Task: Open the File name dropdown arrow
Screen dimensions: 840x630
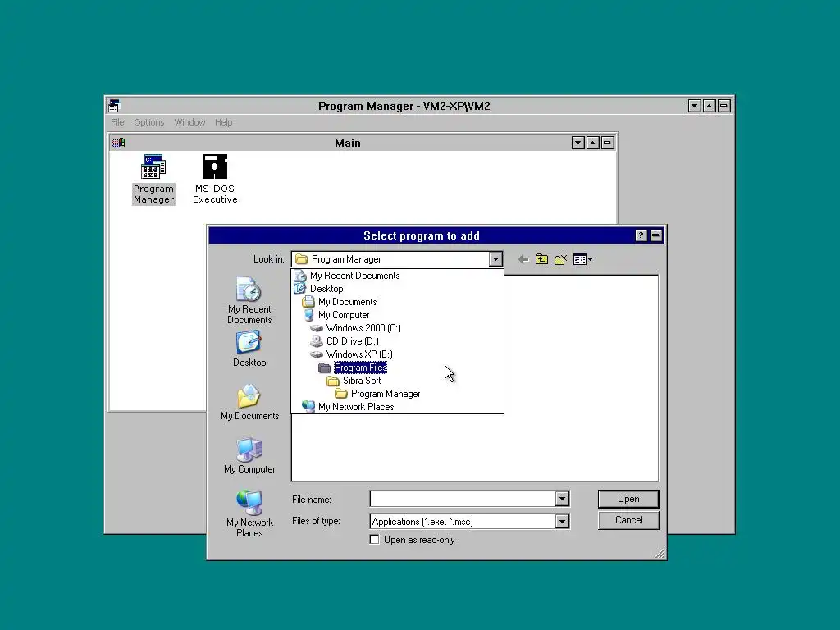Action: (x=562, y=500)
